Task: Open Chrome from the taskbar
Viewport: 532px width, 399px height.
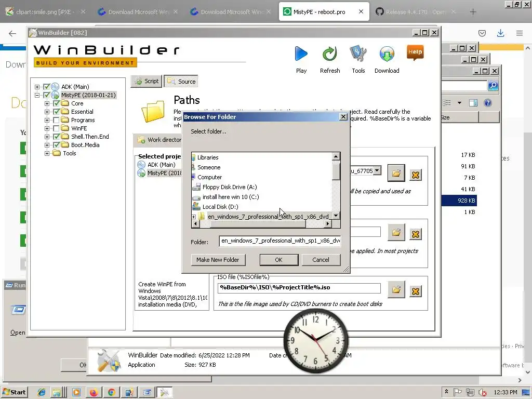Action: pyautogui.click(x=111, y=393)
